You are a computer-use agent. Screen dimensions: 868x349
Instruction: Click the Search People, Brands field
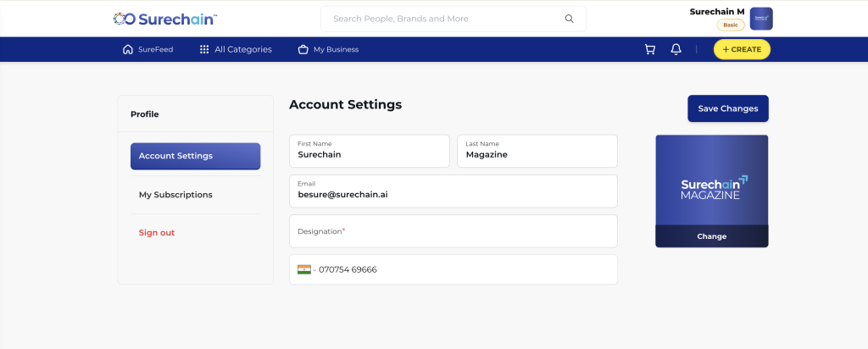pos(453,19)
